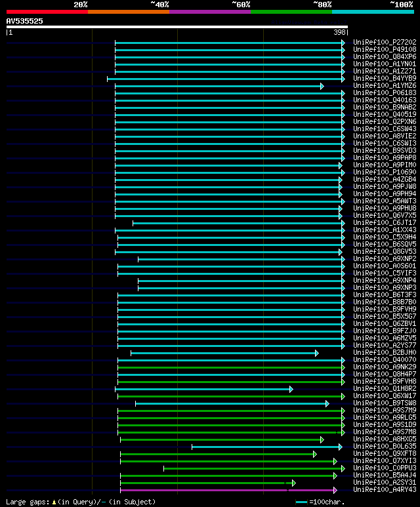Select the UniRef100_Q7XYI3 label
This screenshot has height=507, width=420.
[x=385, y=461]
